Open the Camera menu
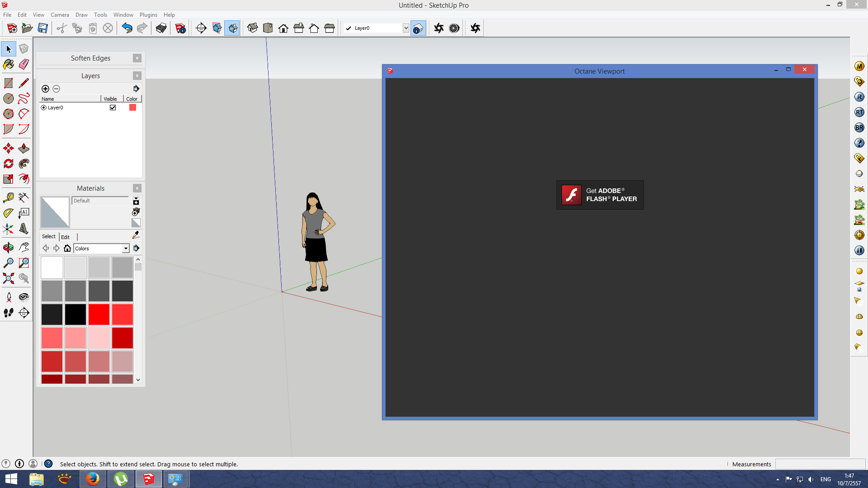Image resolution: width=868 pixels, height=488 pixels. point(60,15)
